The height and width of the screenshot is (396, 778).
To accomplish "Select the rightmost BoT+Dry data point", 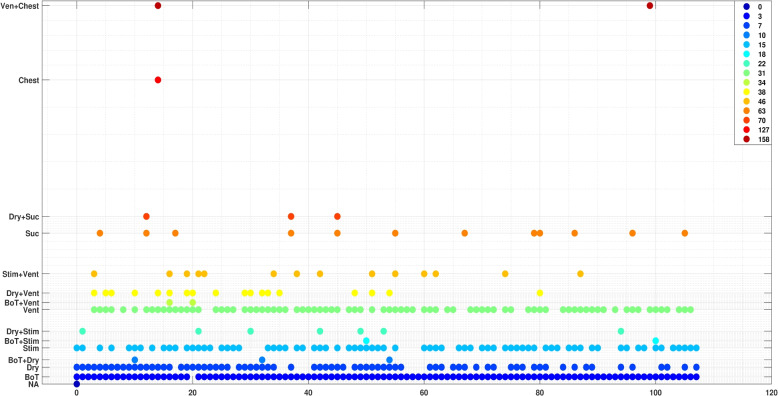I will [x=389, y=360].
